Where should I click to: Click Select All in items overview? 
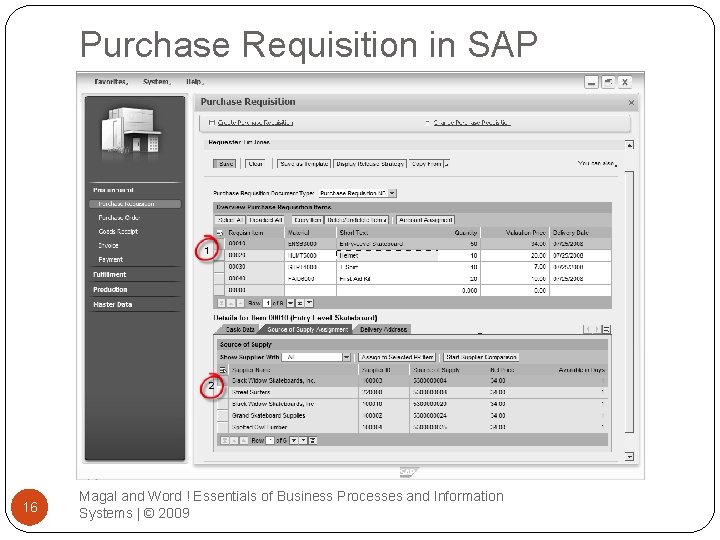[230, 220]
